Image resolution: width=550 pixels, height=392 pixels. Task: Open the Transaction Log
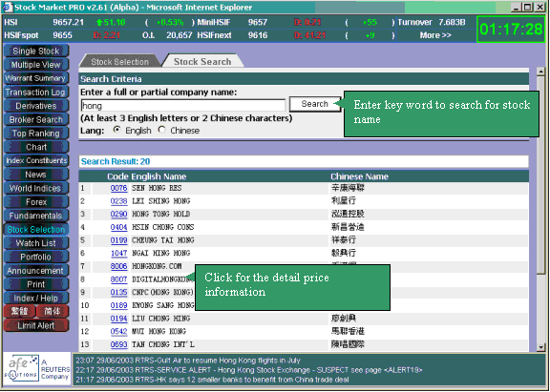(x=35, y=93)
